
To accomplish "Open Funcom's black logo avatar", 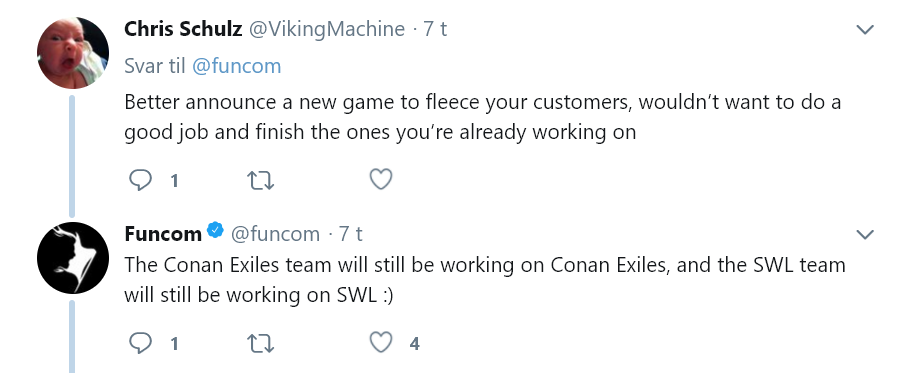I will tap(73, 258).
